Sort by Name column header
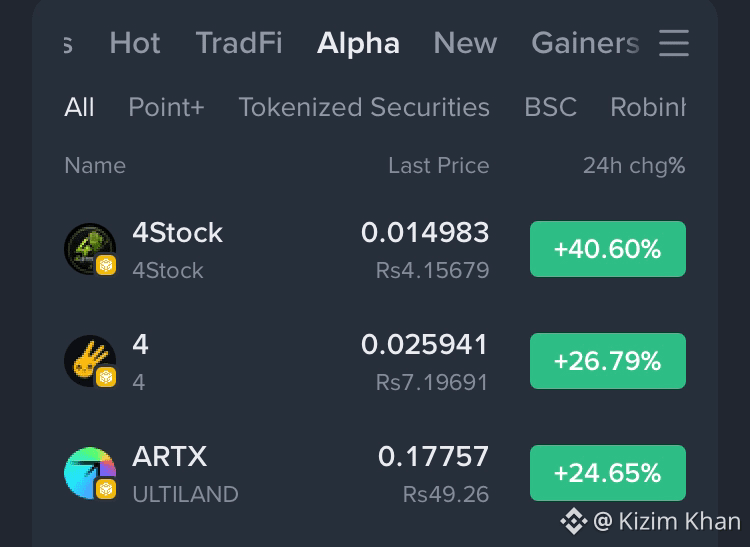The width and height of the screenshot is (750, 547). pyautogui.click(x=95, y=166)
